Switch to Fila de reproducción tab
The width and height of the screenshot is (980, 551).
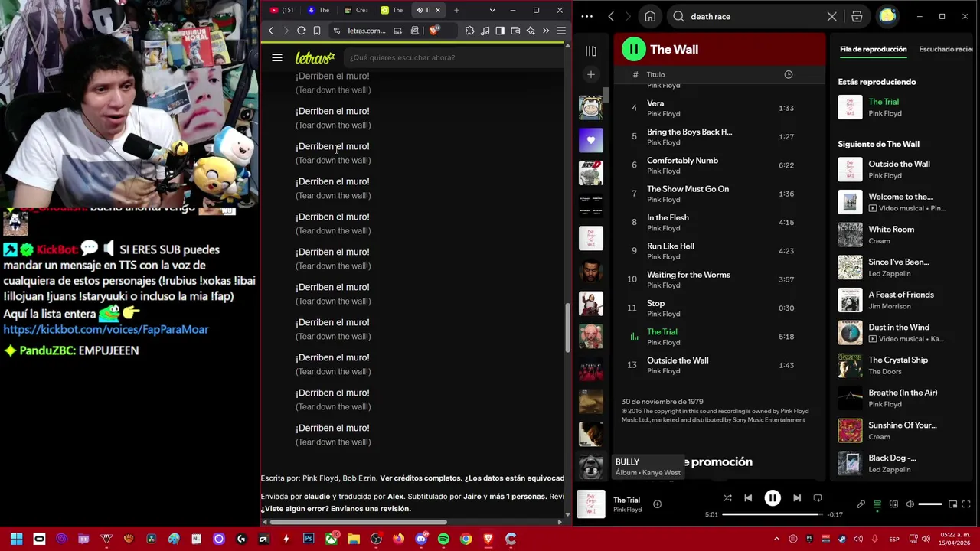pos(873,49)
